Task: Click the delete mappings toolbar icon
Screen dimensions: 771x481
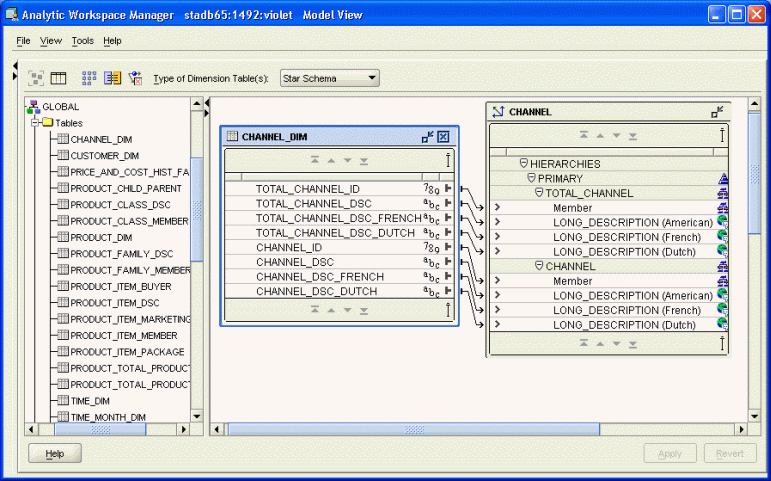Action: [x=136, y=78]
